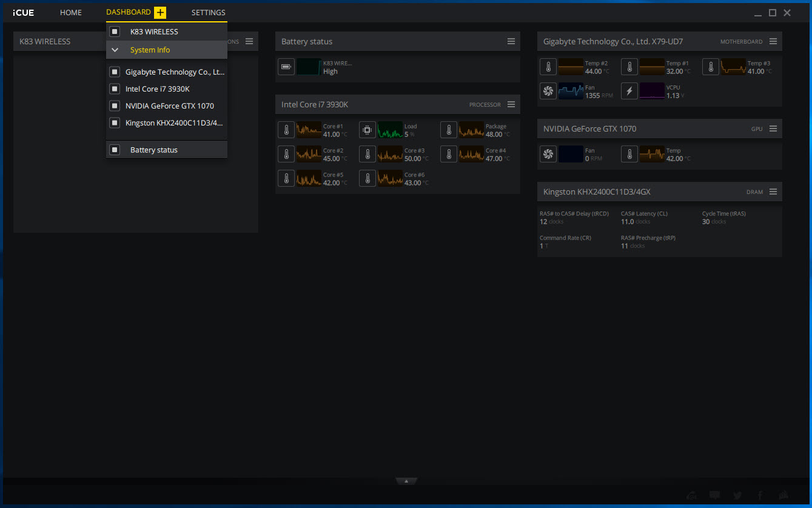Click the thermometer icon for motherboard Temp #3
This screenshot has height=508, width=812.
pyautogui.click(x=711, y=67)
